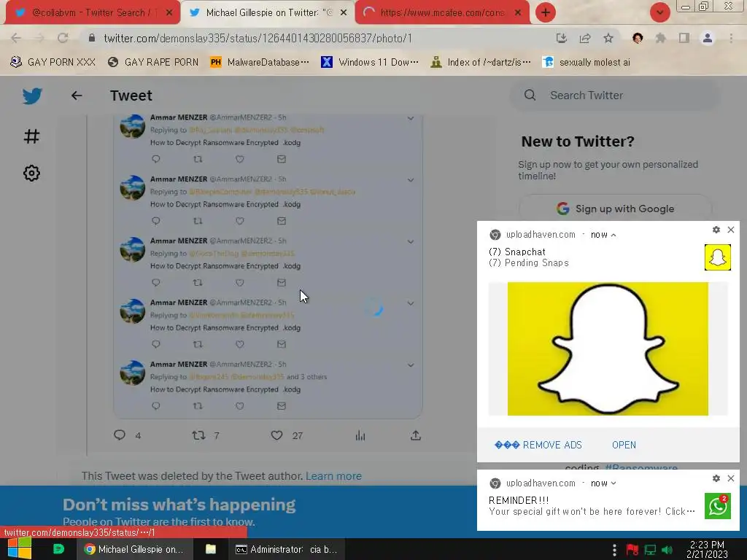Show hidden system tray icons dots

[x=614, y=550]
